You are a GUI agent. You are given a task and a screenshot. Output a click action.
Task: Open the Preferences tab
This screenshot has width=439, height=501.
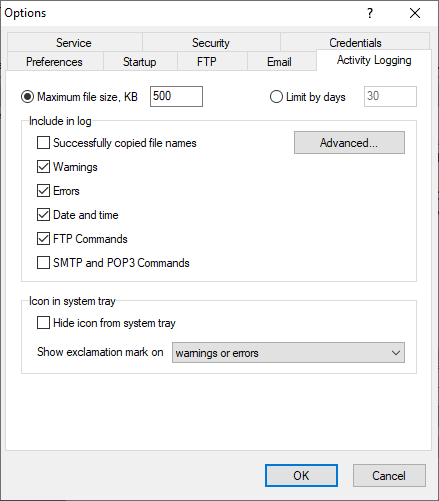(54, 62)
